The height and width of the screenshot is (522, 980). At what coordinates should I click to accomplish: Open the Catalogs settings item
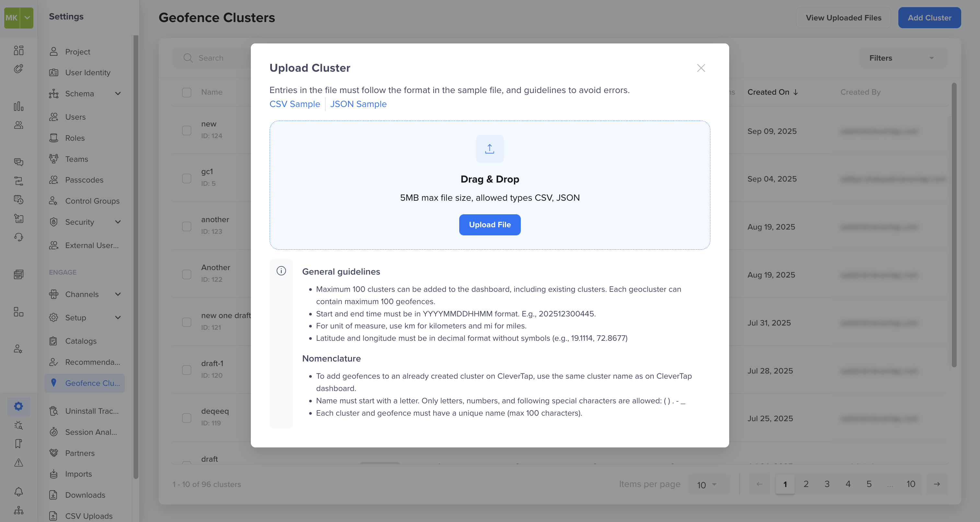point(81,341)
